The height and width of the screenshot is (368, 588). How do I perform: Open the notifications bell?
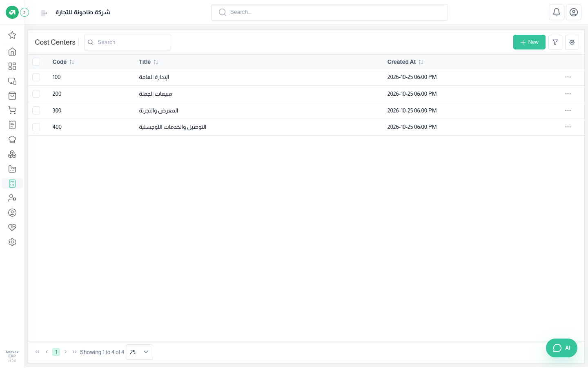(557, 12)
